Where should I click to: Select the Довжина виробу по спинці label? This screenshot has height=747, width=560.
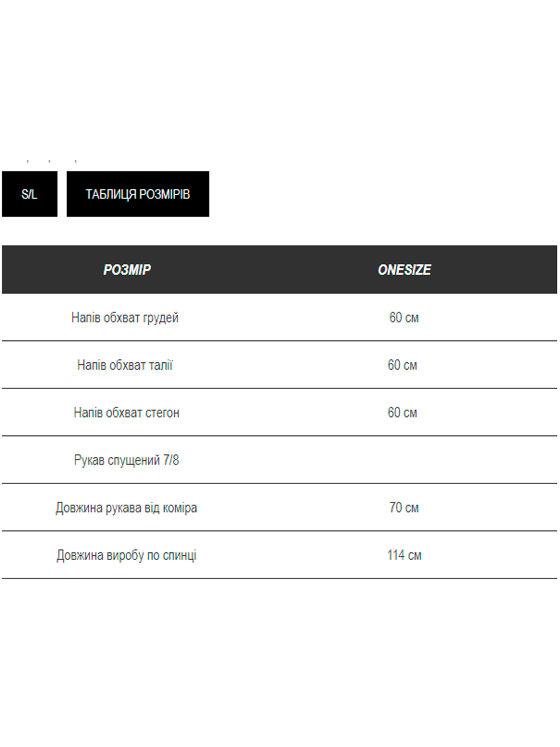pyautogui.click(x=127, y=555)
